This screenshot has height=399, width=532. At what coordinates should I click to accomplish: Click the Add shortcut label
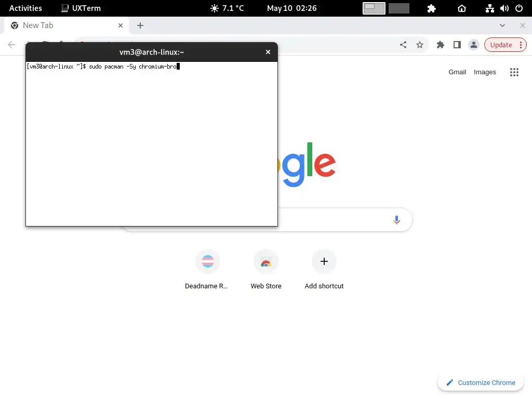(x=324, y=286)
